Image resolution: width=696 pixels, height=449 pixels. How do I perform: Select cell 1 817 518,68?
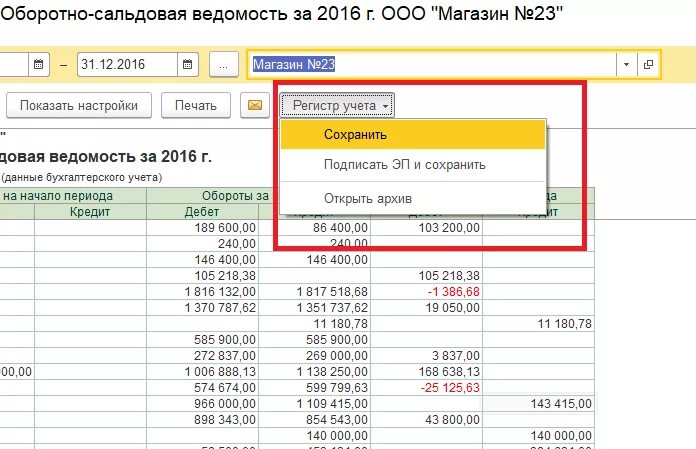pos(315,291)
